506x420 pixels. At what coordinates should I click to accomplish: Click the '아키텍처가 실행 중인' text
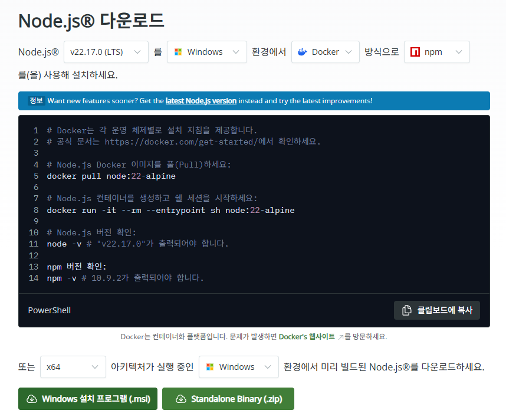(x=152, y=367)
